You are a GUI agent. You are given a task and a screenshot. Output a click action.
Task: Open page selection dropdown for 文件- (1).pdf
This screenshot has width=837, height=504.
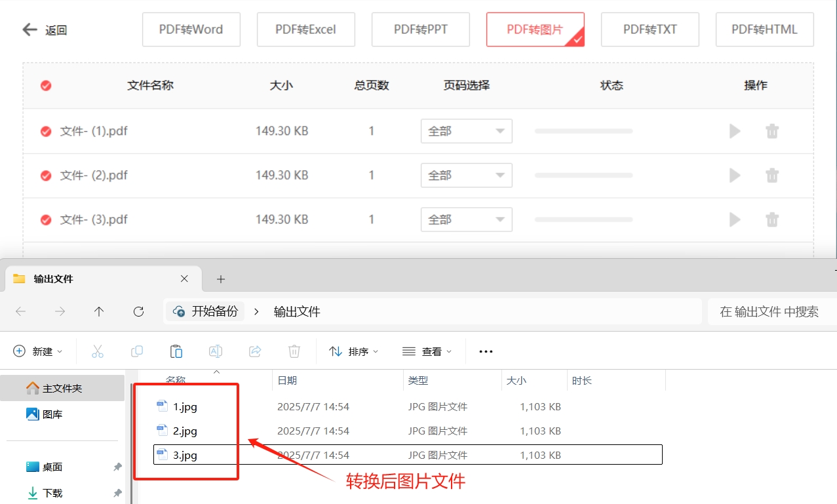(x=466, y=130)
